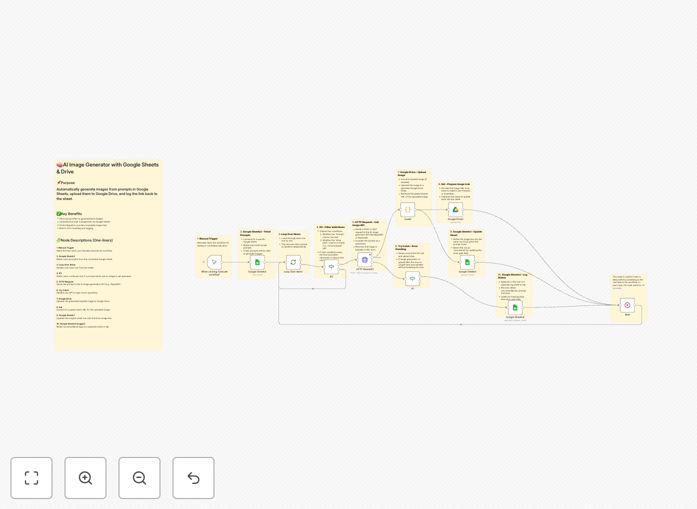Click the 'Automatically generate images from prompts' paragraph

click(107, 194)
